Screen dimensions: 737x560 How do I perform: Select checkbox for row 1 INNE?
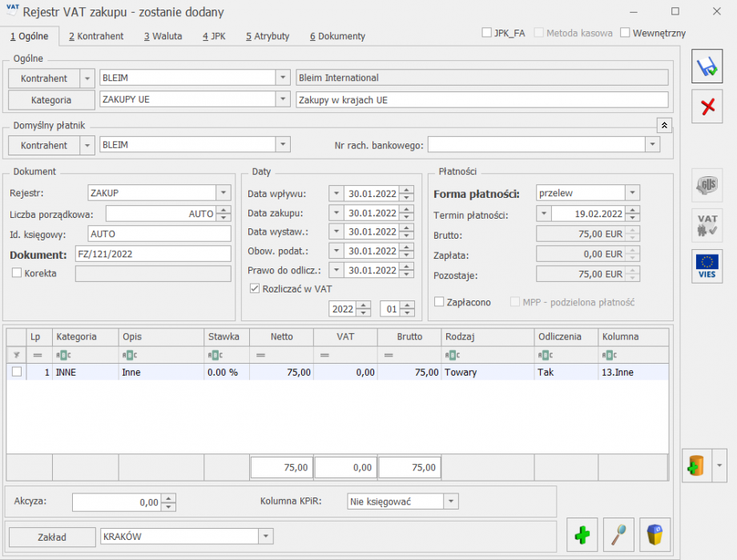[17, 372]
